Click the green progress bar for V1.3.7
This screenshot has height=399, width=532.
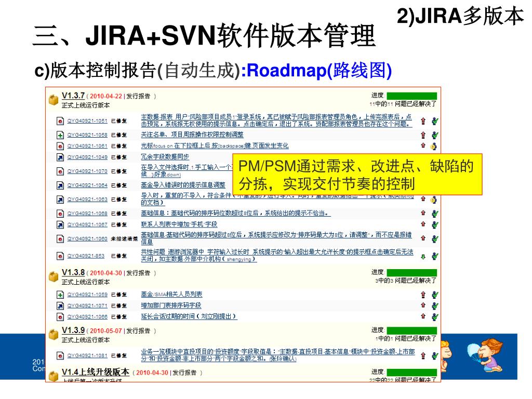click(411, 96)
